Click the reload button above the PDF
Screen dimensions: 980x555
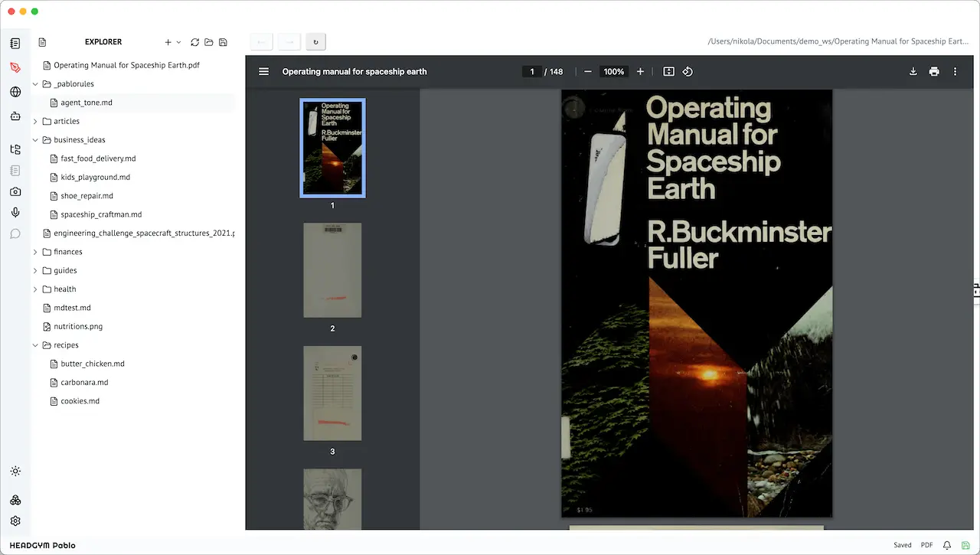pos(316,42)
